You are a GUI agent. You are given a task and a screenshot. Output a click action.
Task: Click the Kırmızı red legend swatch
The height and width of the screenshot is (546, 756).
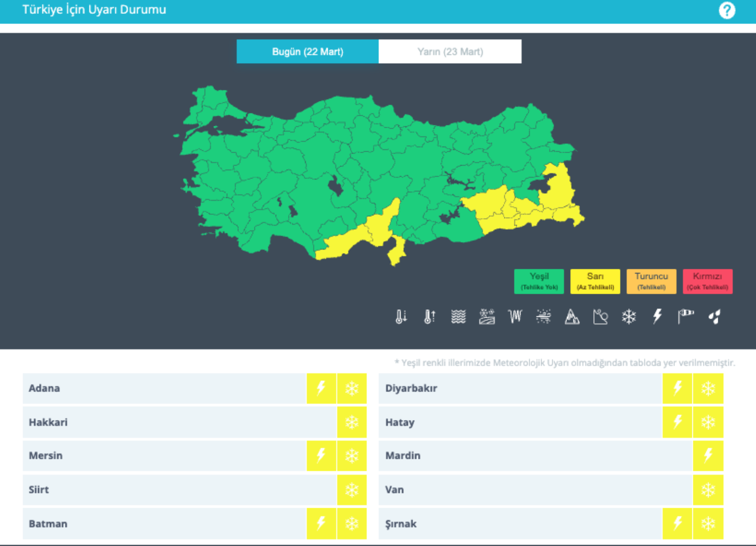coord(707,281)
